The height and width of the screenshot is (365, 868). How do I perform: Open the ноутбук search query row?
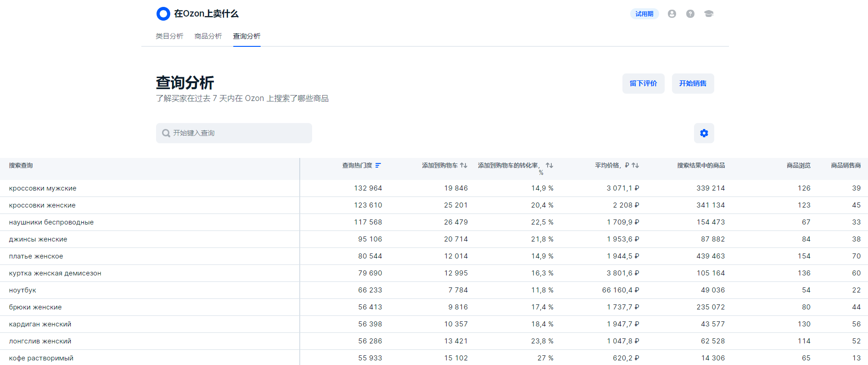coord(22,290)
